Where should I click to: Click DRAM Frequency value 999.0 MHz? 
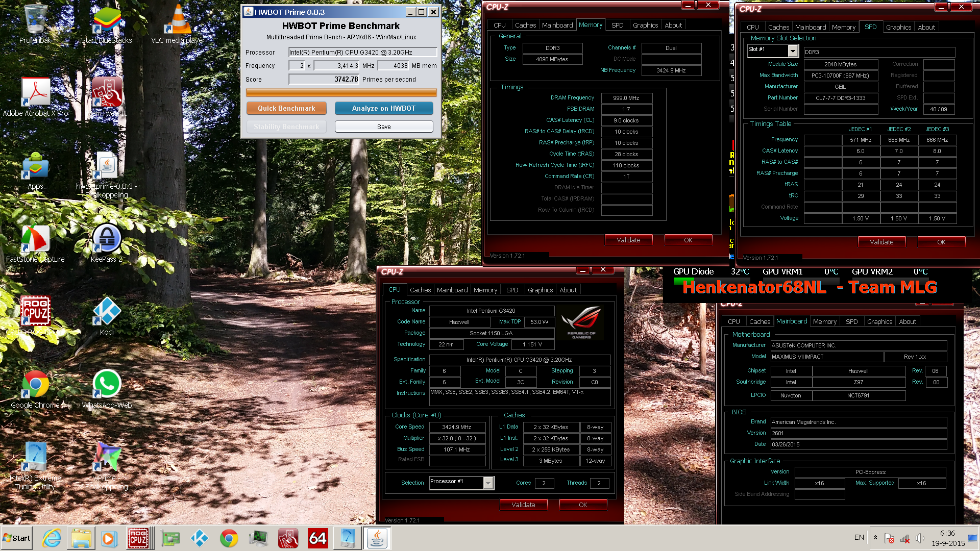[x=626, y=98]
